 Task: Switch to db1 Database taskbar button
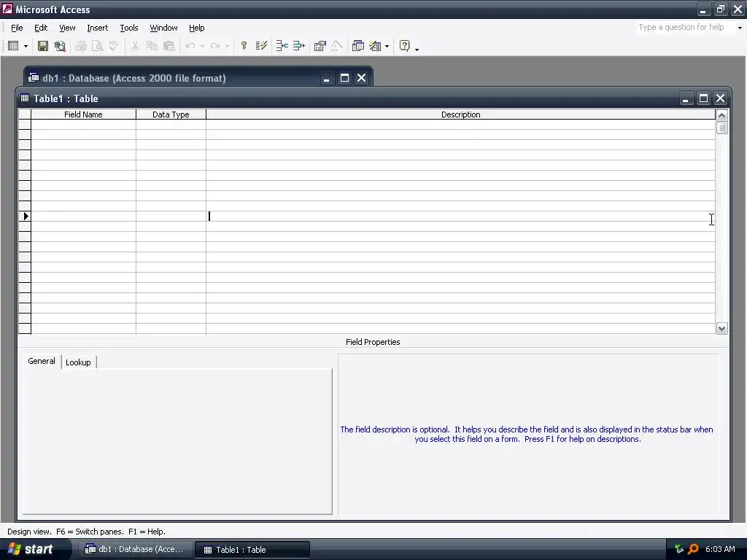(134, 550)
